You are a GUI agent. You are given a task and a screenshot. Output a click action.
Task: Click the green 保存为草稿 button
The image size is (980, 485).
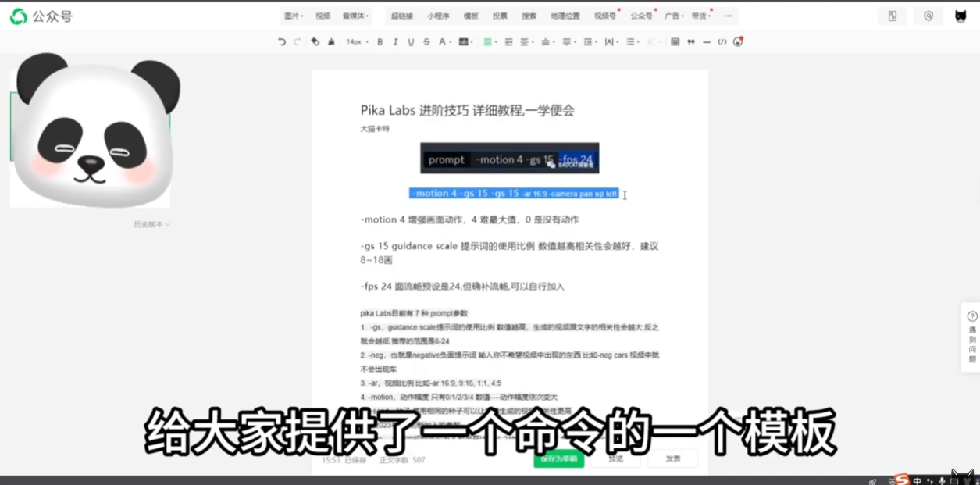tap(559, 459)
